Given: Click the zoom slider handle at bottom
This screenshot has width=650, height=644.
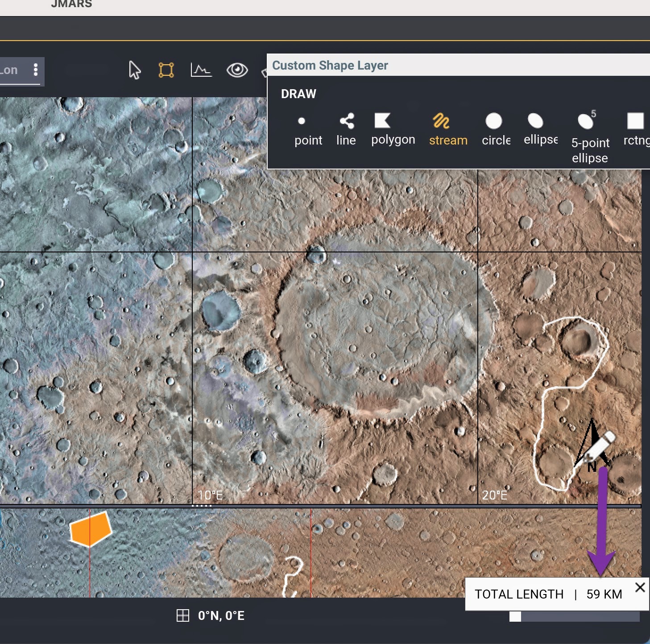Looking at the screenshot, I should click(x=515, y=616).
